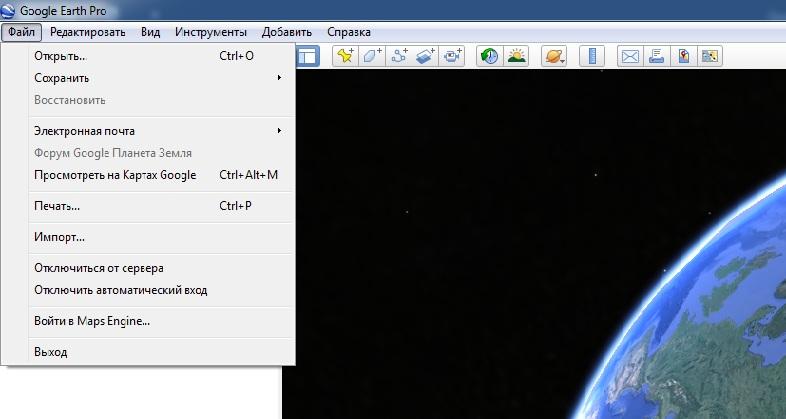Click the Add Image Overlay icon
Image resolution: width=786 pixels, height=419 pixels.
tap(426, 56)
